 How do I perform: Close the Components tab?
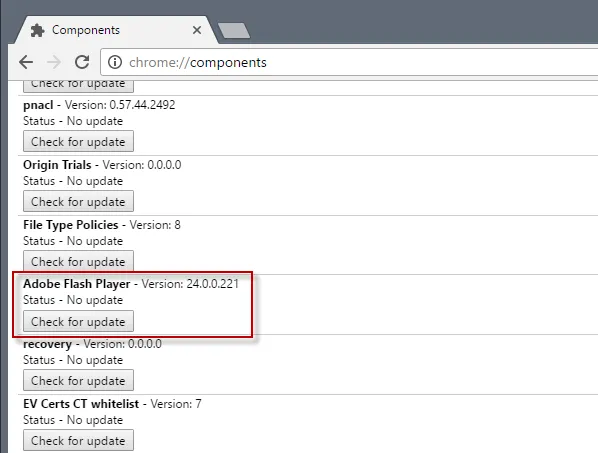point(197,30)
